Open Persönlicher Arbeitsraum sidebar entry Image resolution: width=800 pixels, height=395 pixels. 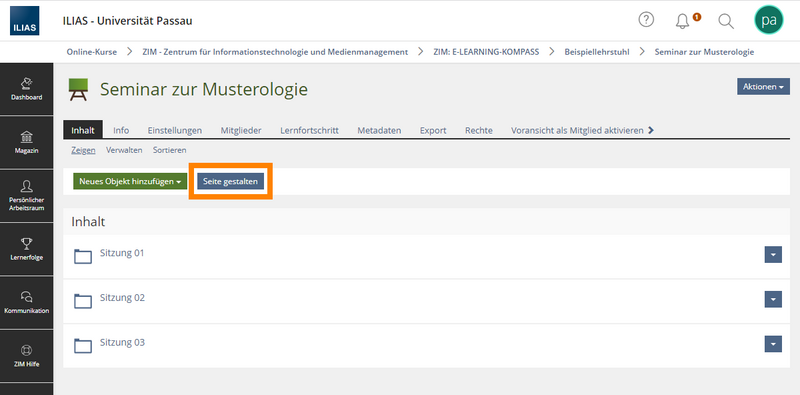click(x=27, y=196)
